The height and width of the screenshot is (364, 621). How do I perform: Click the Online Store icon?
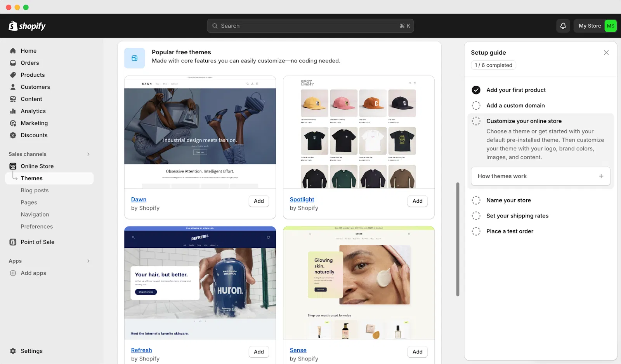pos(13,166)
